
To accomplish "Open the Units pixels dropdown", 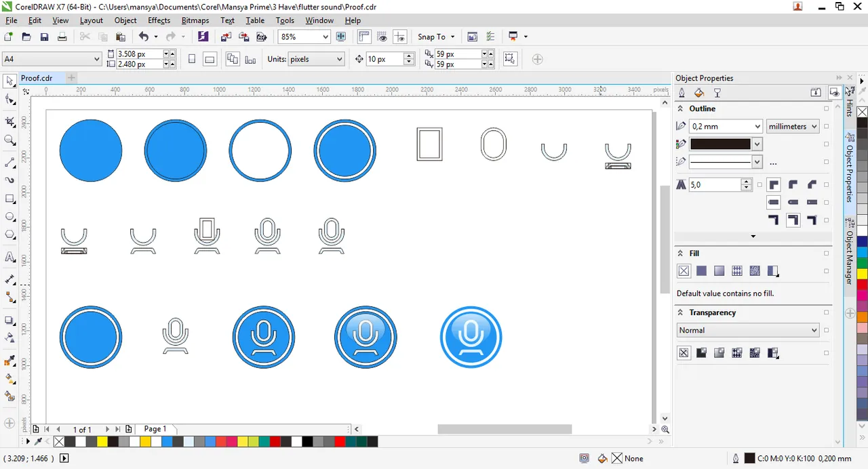I will point(339,59).
